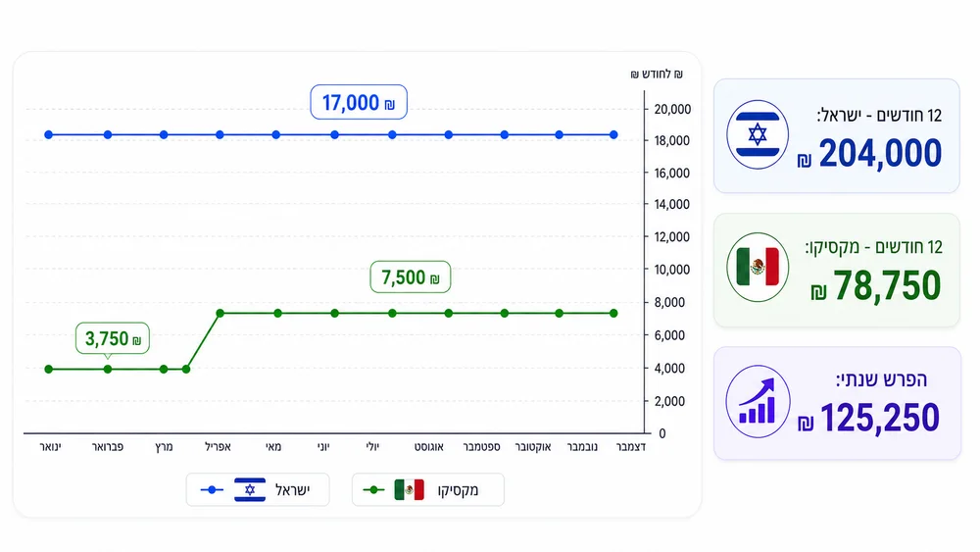Click the green data point for אפריל

click(220, 313)
